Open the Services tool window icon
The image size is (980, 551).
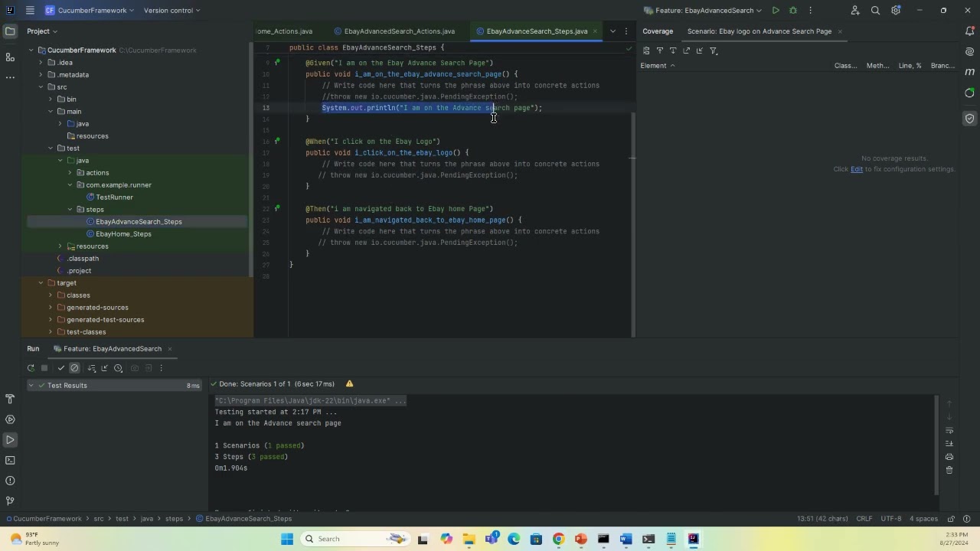point(10,419)
